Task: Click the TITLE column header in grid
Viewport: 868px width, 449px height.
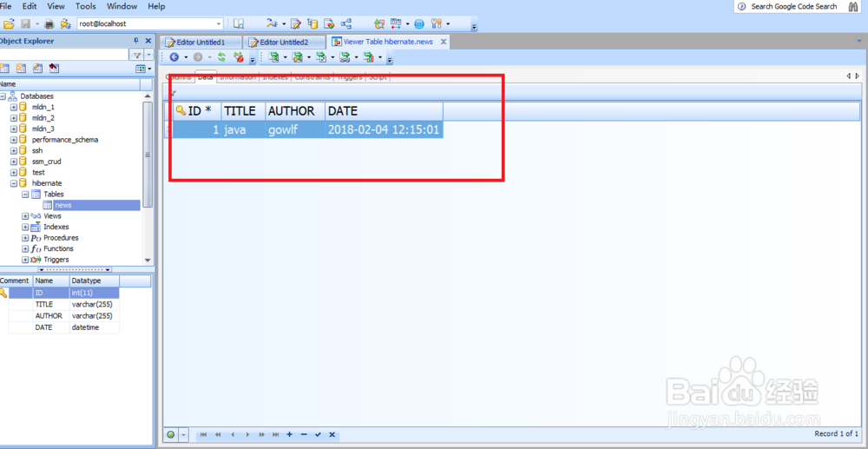Action: [x=244, y=110]
